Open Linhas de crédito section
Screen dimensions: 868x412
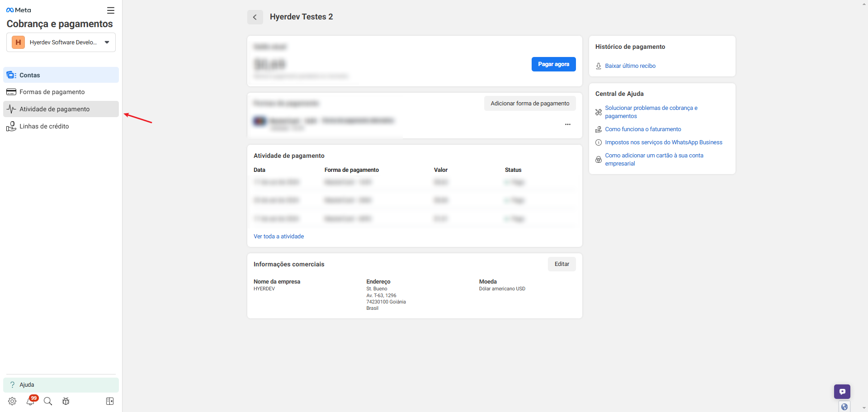point(61,126)
